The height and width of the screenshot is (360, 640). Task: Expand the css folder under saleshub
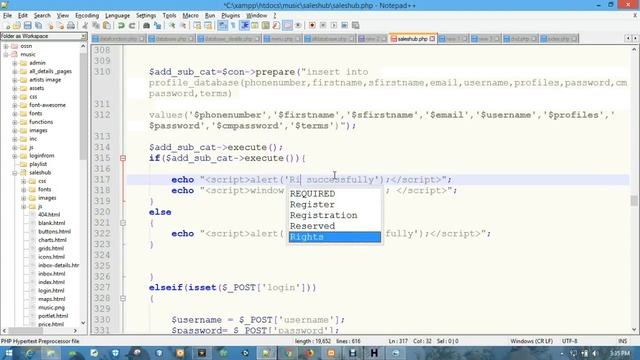(x=24, y=181)
